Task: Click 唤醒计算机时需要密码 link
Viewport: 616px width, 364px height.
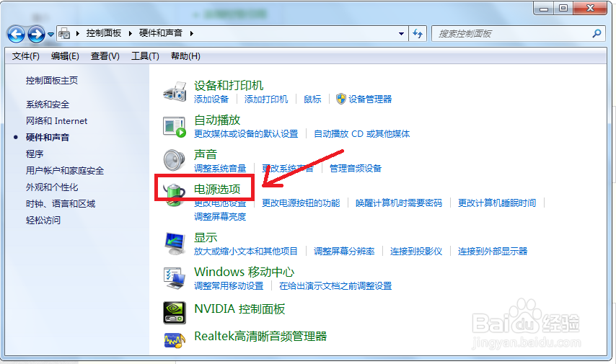Action: click(x=399, y=203)
